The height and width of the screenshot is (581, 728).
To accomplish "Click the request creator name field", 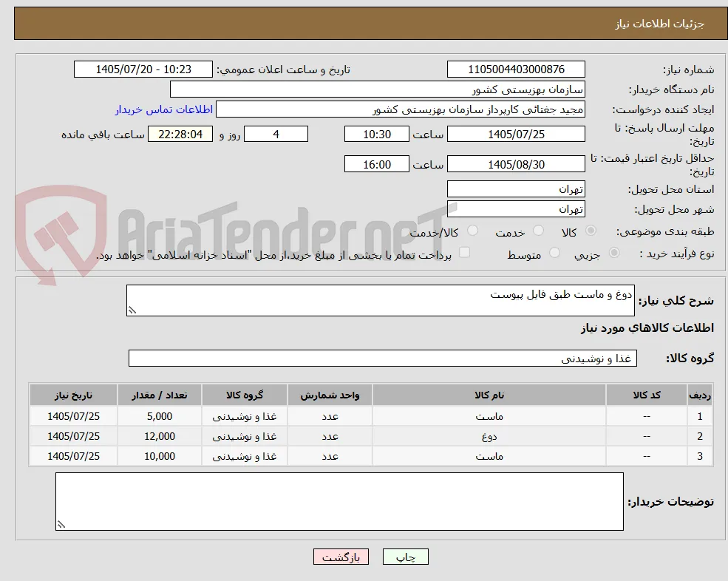I will pyautogui.click(x=400, y=109).
